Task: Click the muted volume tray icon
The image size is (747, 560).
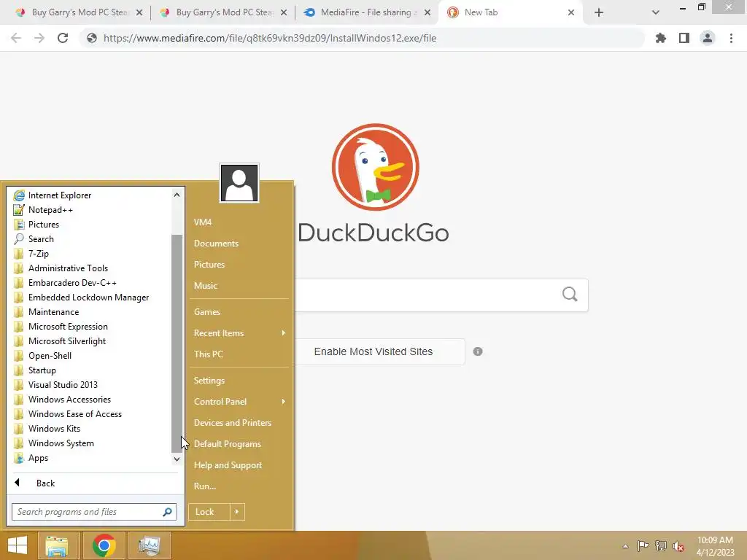Action: click(678, 546)
